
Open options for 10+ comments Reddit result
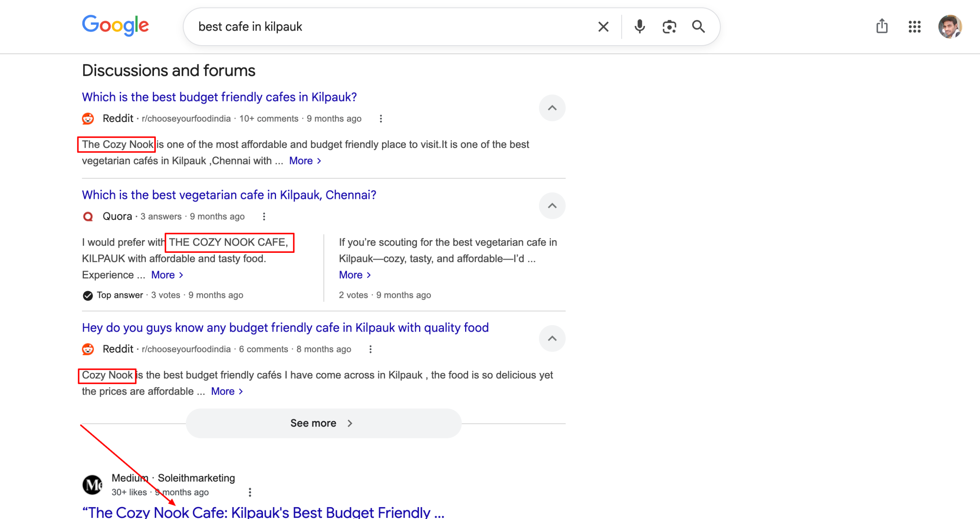(381, 119)
